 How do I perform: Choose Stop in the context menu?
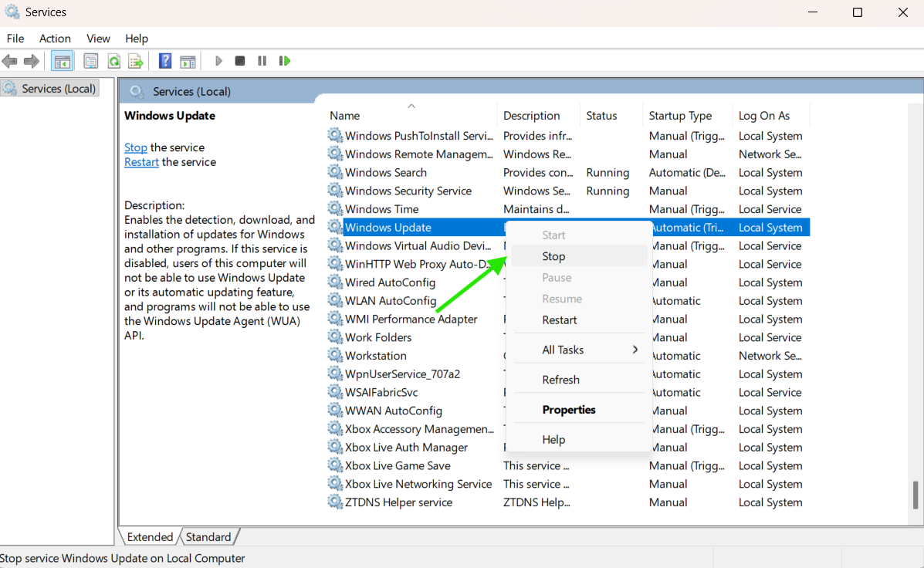pos(579,256)
